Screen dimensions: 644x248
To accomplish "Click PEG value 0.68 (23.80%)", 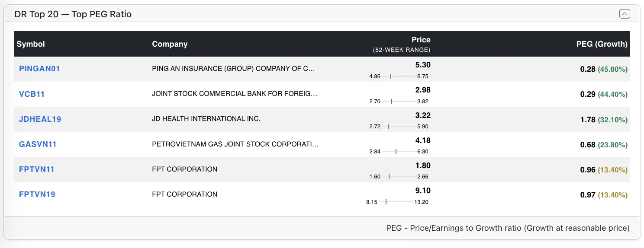I will [x=604, y=144].
